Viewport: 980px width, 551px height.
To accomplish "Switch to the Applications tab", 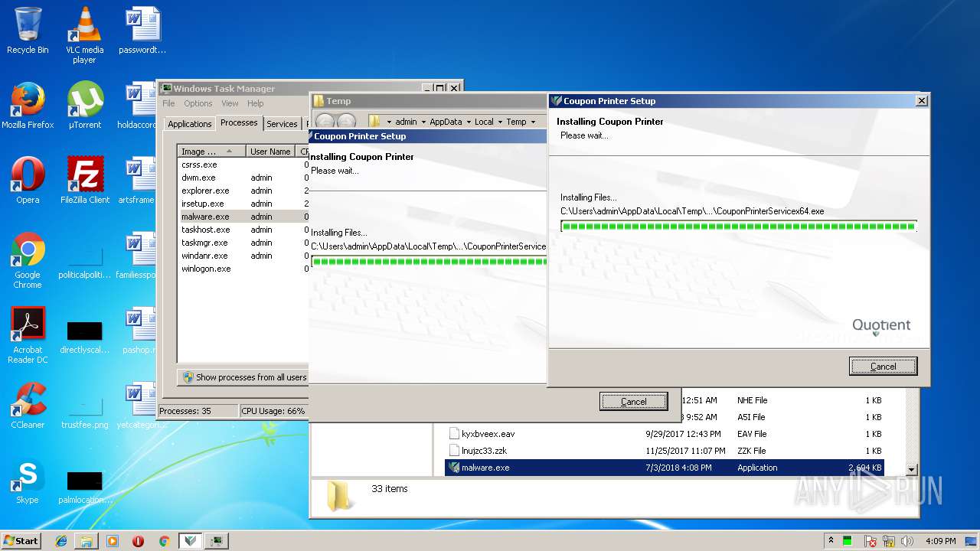I will coord(189,124).
